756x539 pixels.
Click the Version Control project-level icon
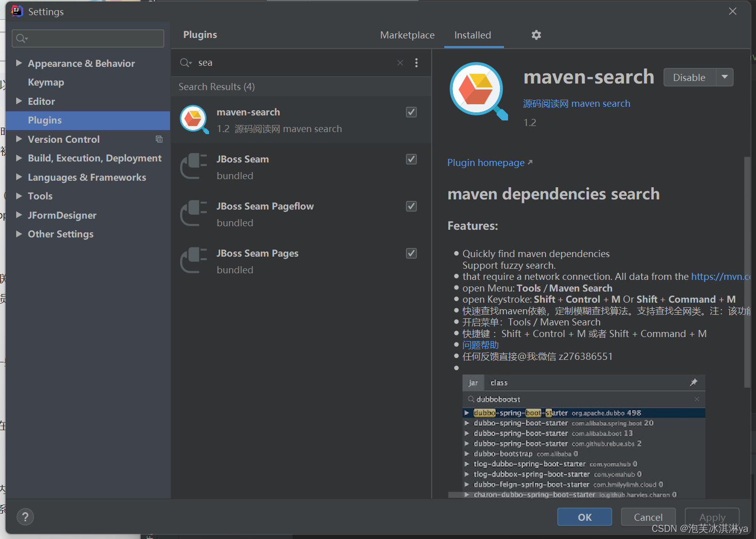coord(159,139)
